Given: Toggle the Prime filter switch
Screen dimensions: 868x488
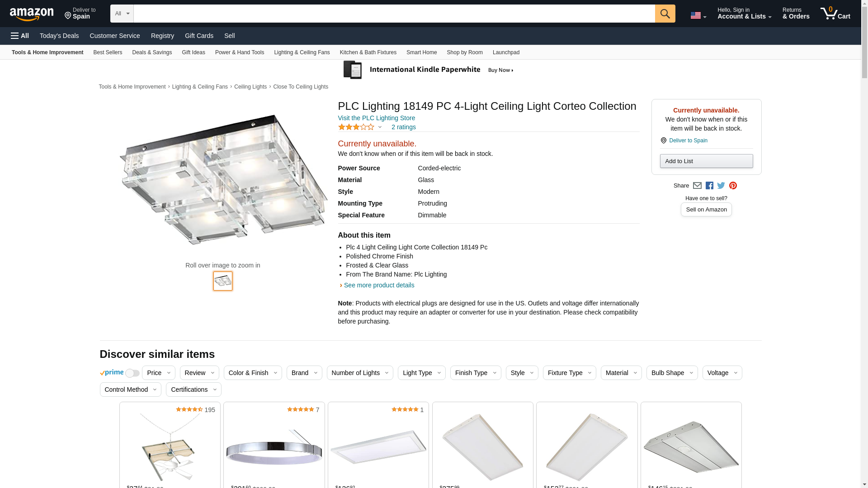Looking at the screenshot, I should click(x=132, y=373).
